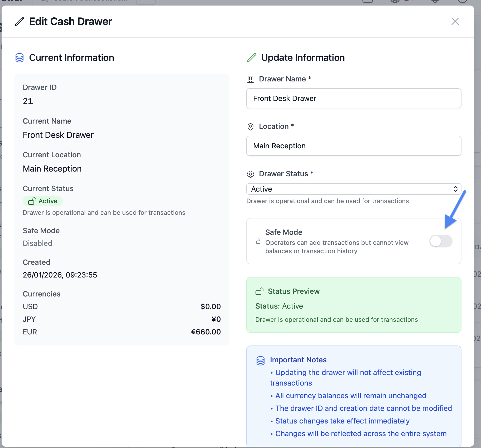The image size is (481, 448).
Task: Click the unlock icon in Status Preview
Action: click(x=259, y=291)
